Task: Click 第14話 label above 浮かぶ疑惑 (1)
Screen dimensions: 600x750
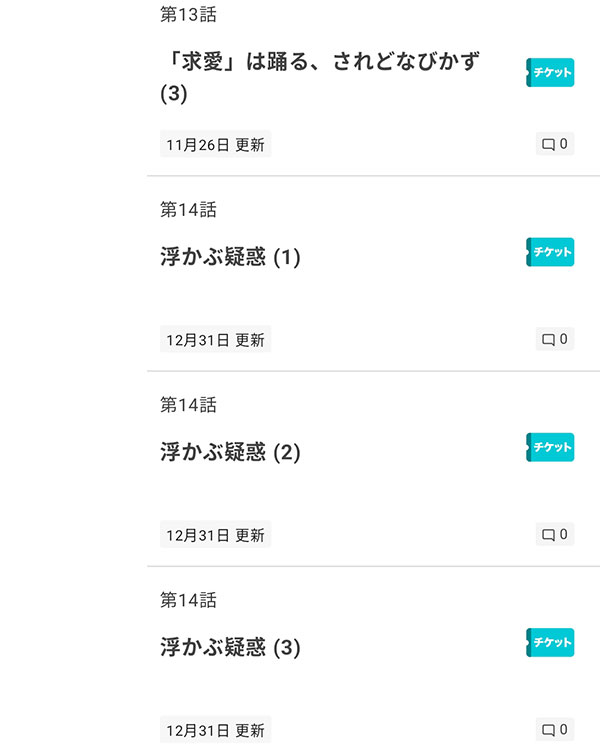Action: (x=188, y=210)
